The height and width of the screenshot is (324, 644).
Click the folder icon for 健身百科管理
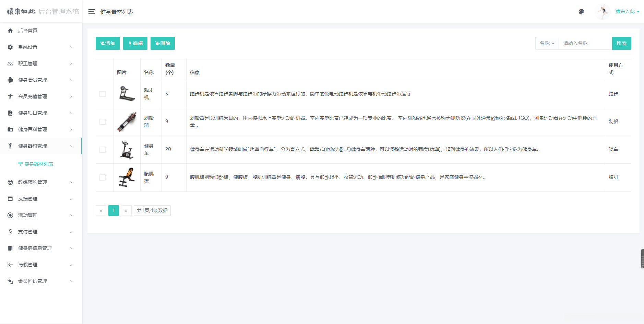tap(10, 129)
